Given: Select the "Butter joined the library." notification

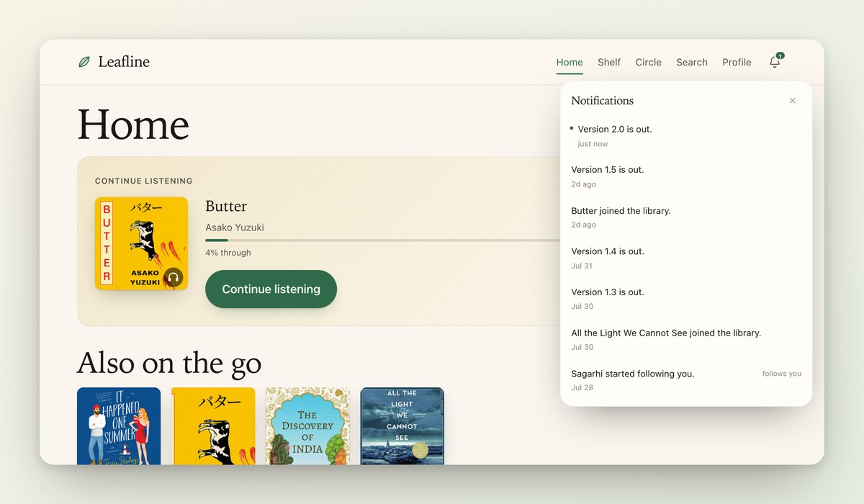Looking at the screenshot, I should point(686,217).
